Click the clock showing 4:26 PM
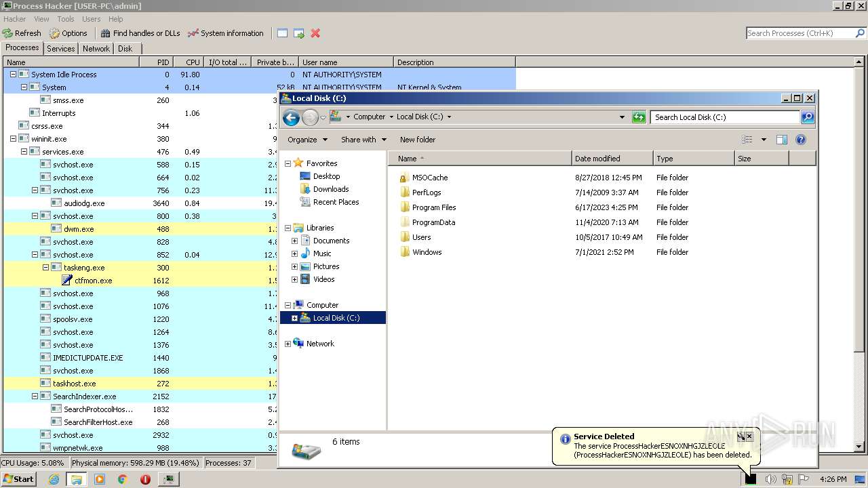Viewport: 868px width, 488px height. [833, 479]
